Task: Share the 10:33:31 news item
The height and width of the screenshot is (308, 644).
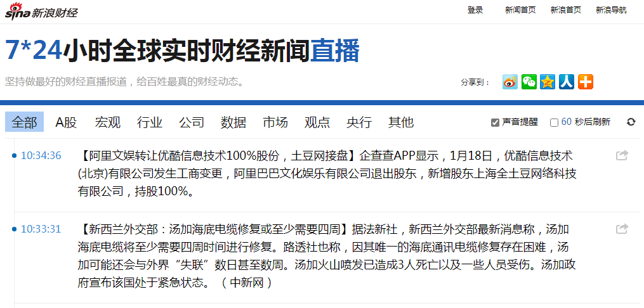Action: [622, 228]
